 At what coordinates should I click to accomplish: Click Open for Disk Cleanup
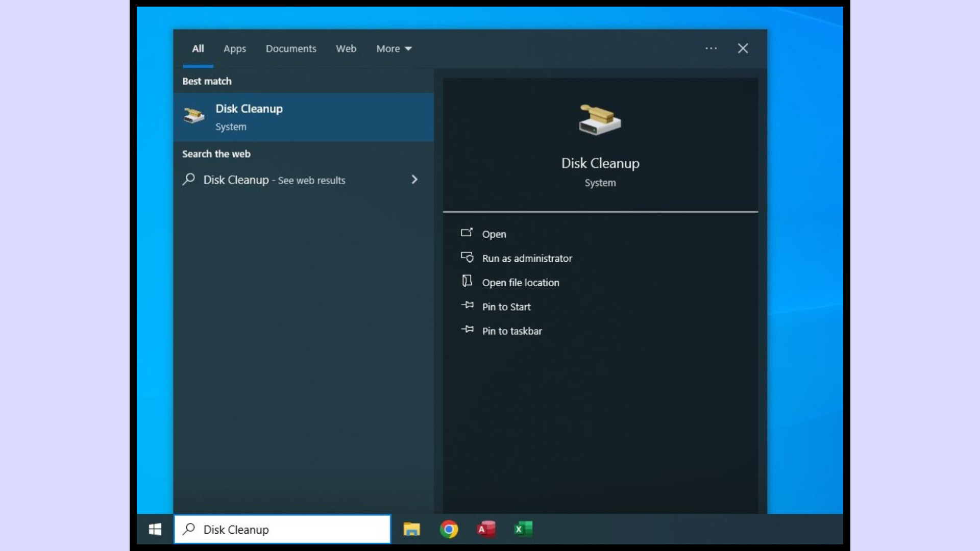[494, 234]
